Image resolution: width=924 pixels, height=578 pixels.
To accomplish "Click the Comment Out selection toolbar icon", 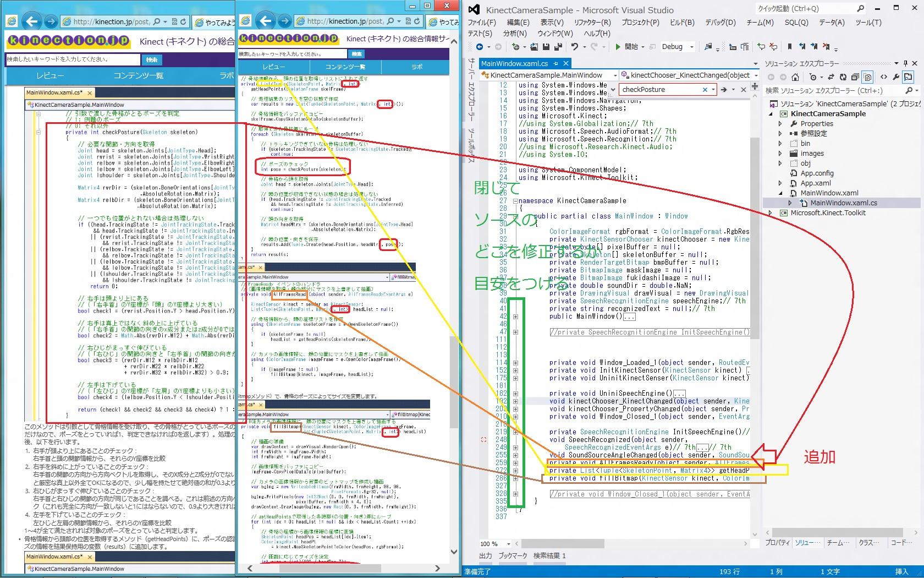I will (761, 47).
